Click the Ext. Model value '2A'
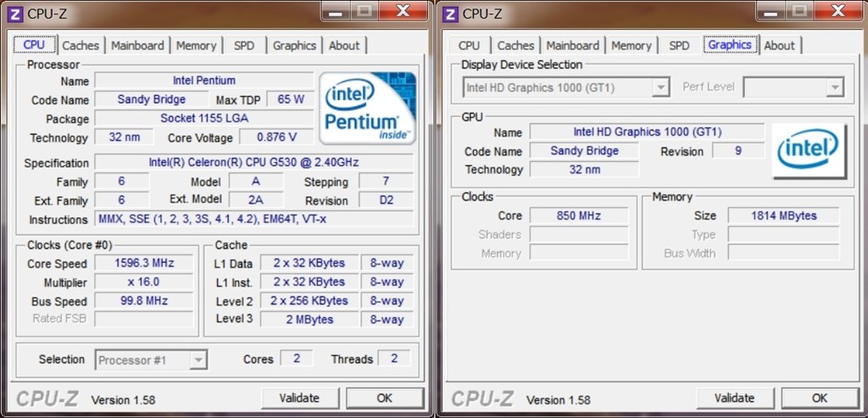Screen dimensions: 868x418 [x=256, y=200]
